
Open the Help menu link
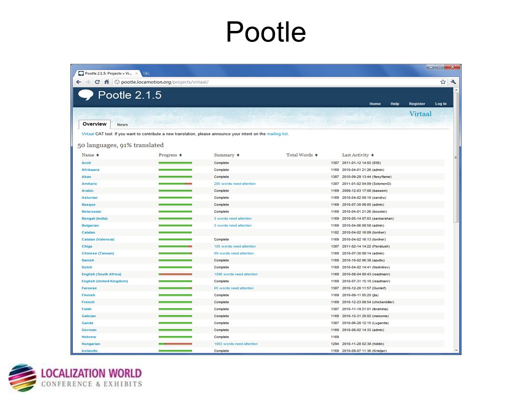(395, 104)
